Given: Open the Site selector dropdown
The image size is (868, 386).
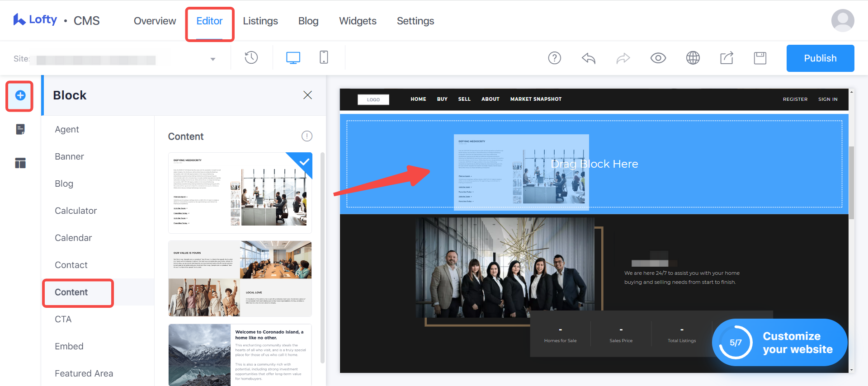Looking at the screenshot, I should click(115, 59).
